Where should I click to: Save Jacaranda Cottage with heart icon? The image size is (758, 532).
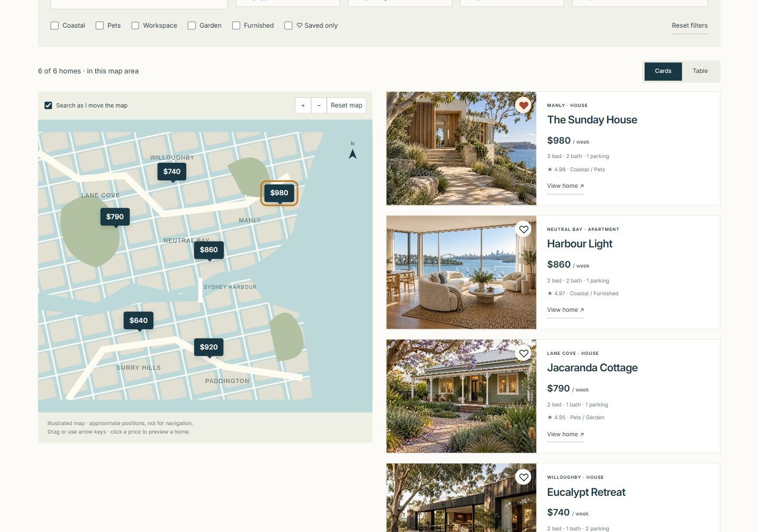click(x=524, y=353)
